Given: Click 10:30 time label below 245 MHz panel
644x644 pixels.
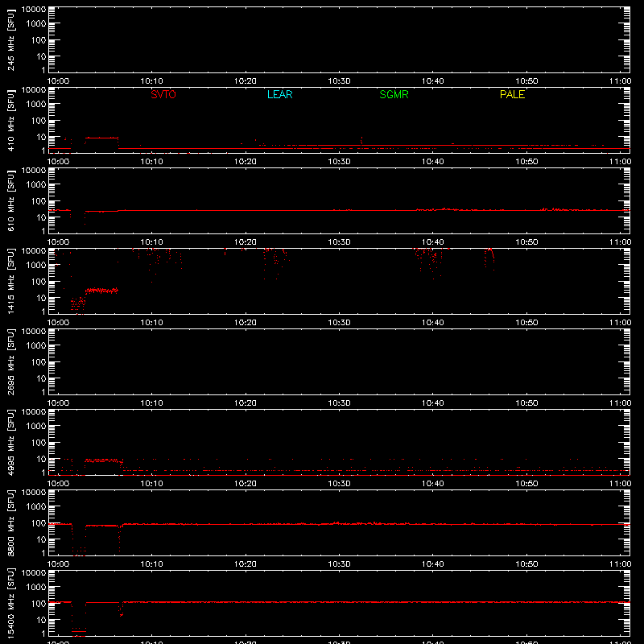Looking at the screenshot, I should click(x=339, y=81).
